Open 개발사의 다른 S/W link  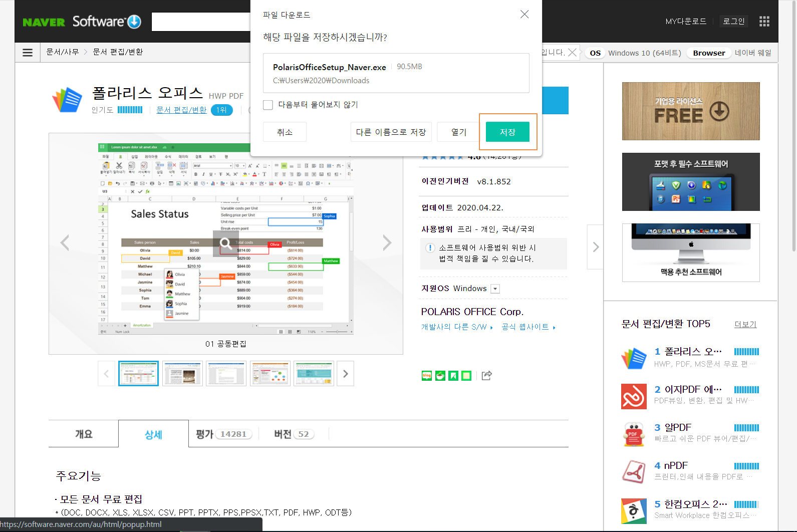pos(457,327)
